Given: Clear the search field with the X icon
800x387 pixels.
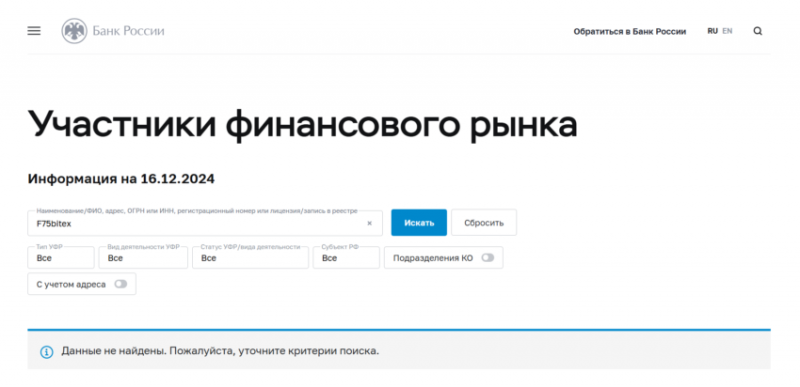Looking at the screenshot, I should tap(369, 223).
